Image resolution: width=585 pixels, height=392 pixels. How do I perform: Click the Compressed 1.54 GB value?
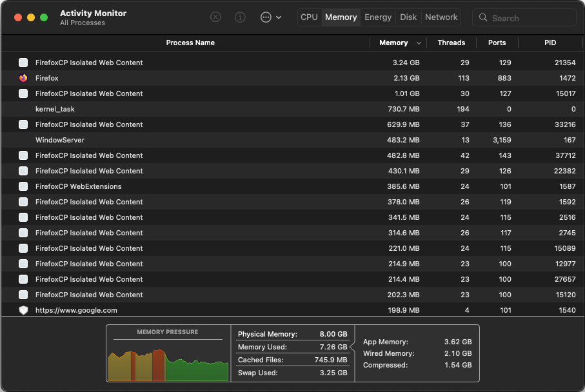coord(458,365)
